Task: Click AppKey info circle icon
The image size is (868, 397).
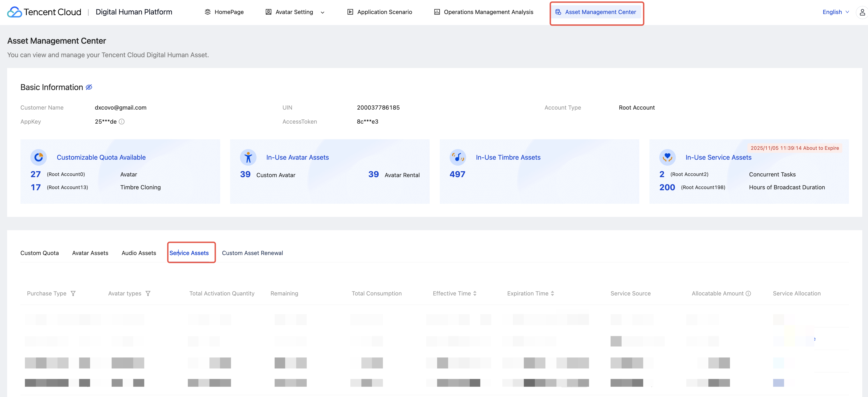Action: 122,122
